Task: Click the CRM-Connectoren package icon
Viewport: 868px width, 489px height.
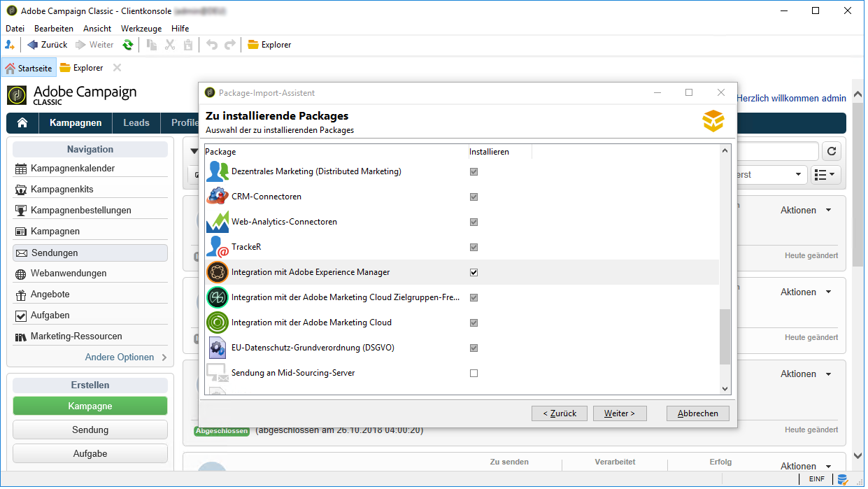Action: click(218, 197)
